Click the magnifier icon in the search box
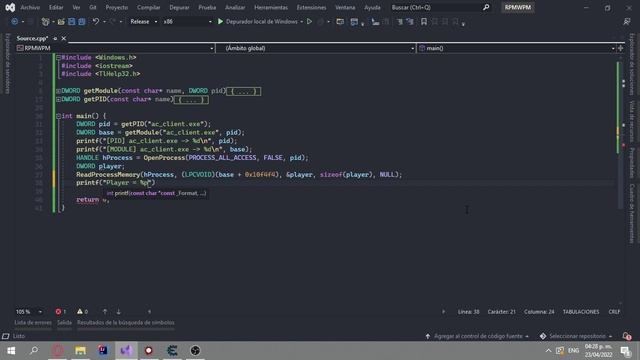 486,7
